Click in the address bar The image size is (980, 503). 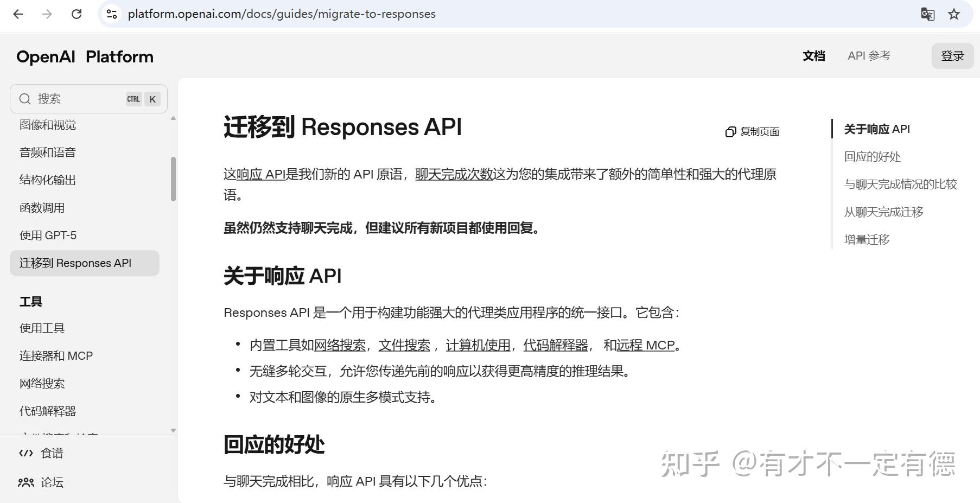281,15
